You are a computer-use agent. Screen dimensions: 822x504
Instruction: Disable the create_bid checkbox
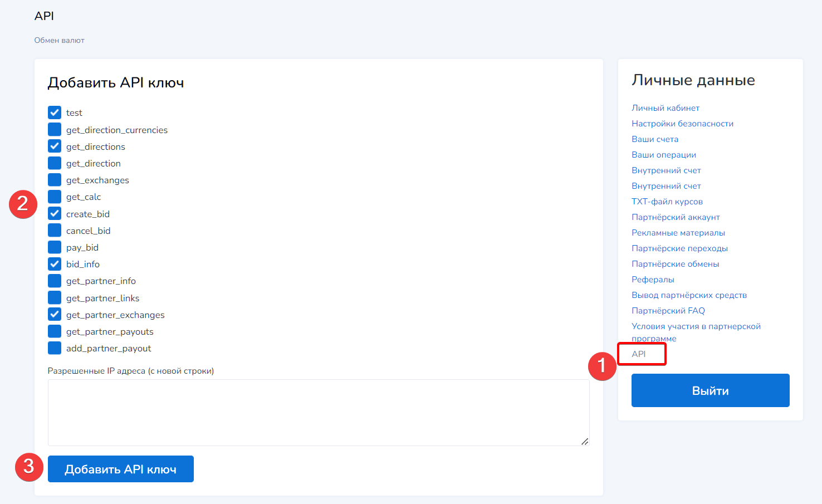(x=55, y=214)
